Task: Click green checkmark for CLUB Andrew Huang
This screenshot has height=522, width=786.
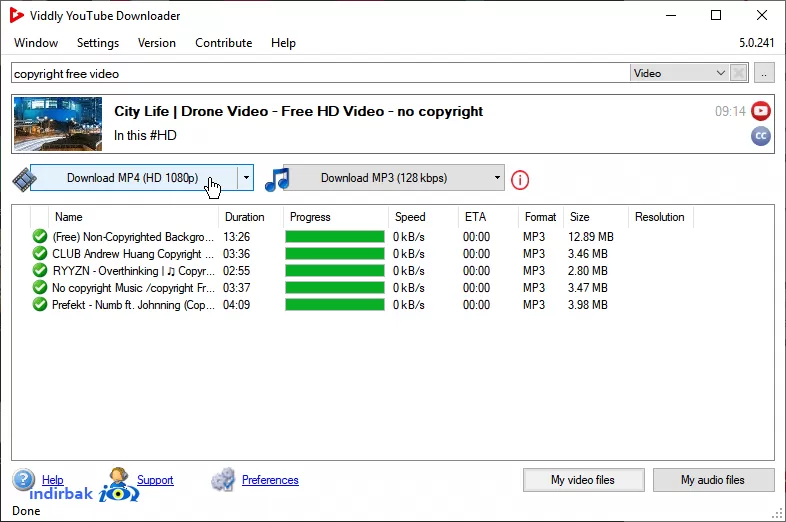Action: point(40,253)
